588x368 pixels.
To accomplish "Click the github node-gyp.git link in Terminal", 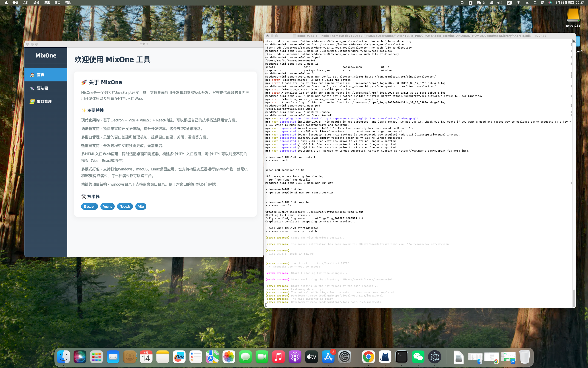I will [x=384, y=118].
